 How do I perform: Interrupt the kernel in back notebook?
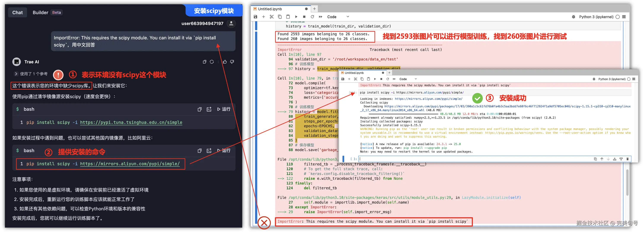click(304, 17)
